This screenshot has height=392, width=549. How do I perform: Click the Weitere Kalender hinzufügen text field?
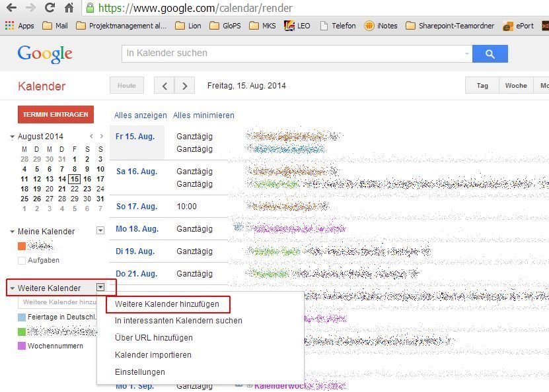point(57,302)
